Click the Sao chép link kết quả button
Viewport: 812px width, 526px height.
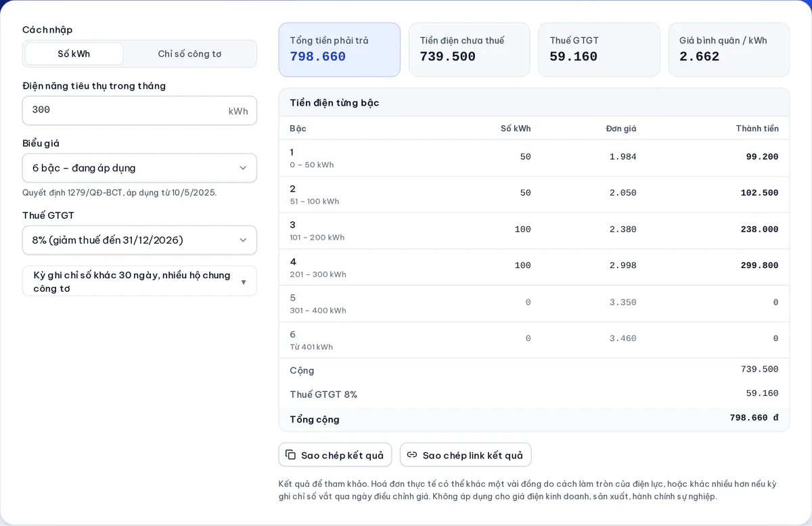[466, 455]
